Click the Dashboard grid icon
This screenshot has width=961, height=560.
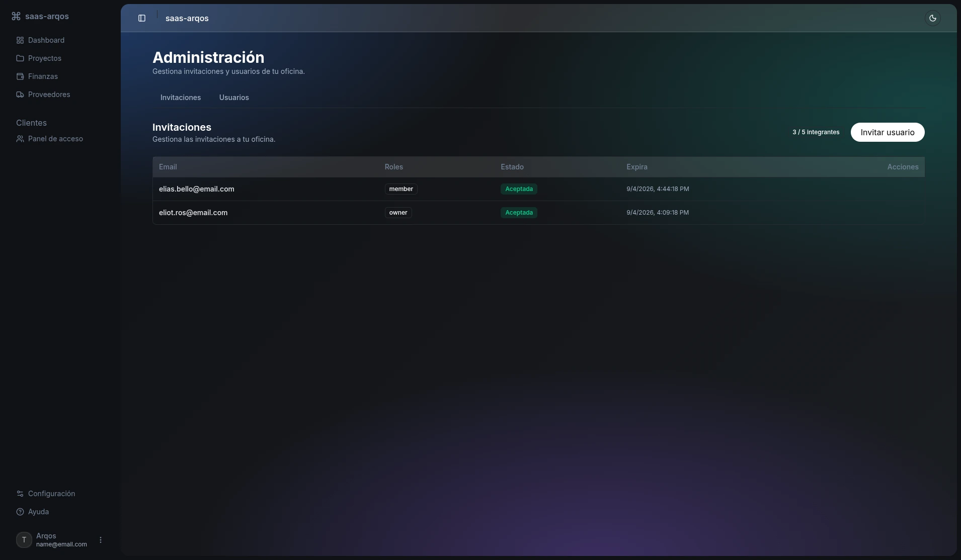point(20,40)
